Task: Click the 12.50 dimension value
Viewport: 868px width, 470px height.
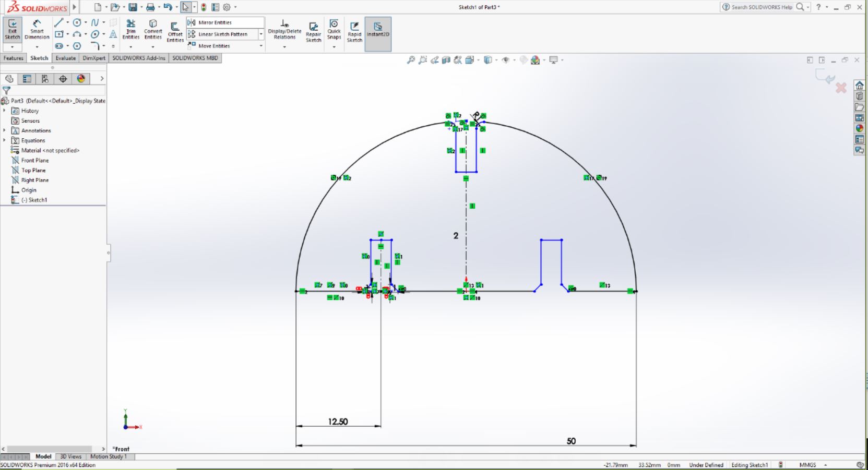Action: (x=338, y=421)
